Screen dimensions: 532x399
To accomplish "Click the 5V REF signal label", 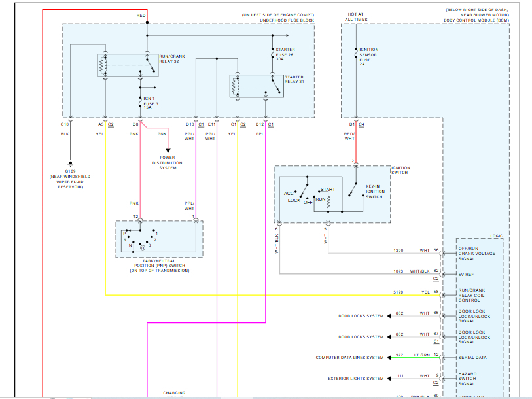I will tap(466, 275).
